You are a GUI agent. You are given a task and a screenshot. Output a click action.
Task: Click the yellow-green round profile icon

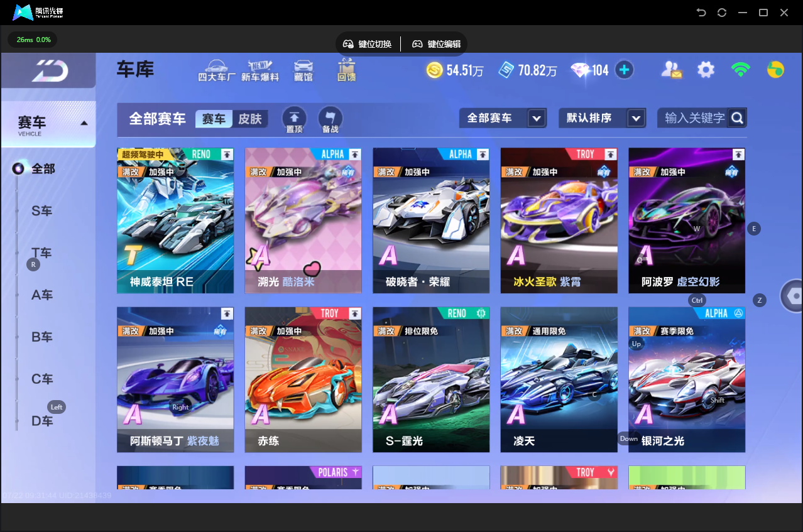coord(775,70)
